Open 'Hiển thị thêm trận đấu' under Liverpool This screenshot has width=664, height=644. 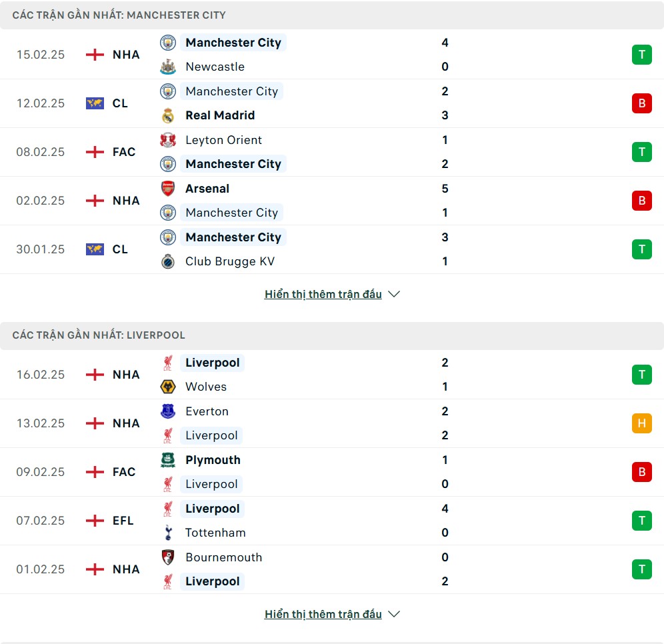click(x=323, y=614)
